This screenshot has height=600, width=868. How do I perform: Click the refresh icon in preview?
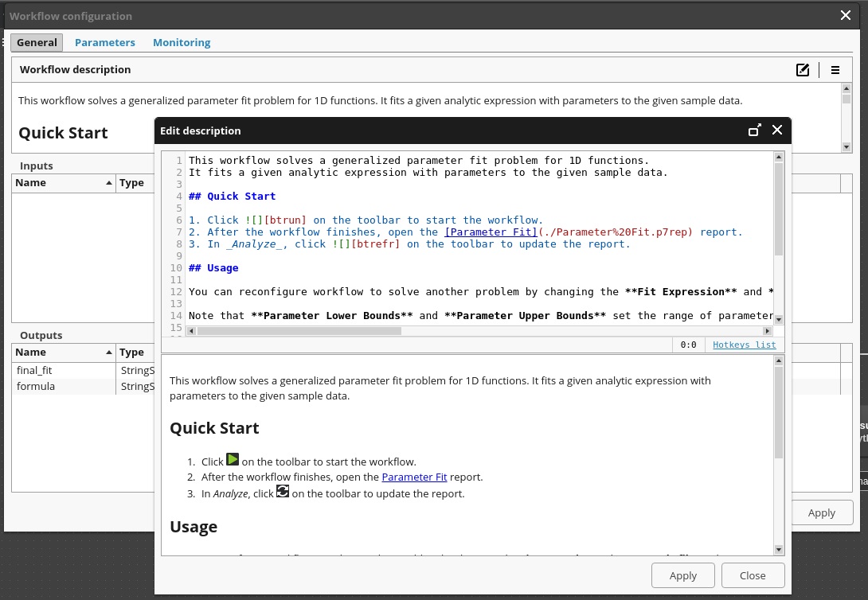tap(283, 491)
